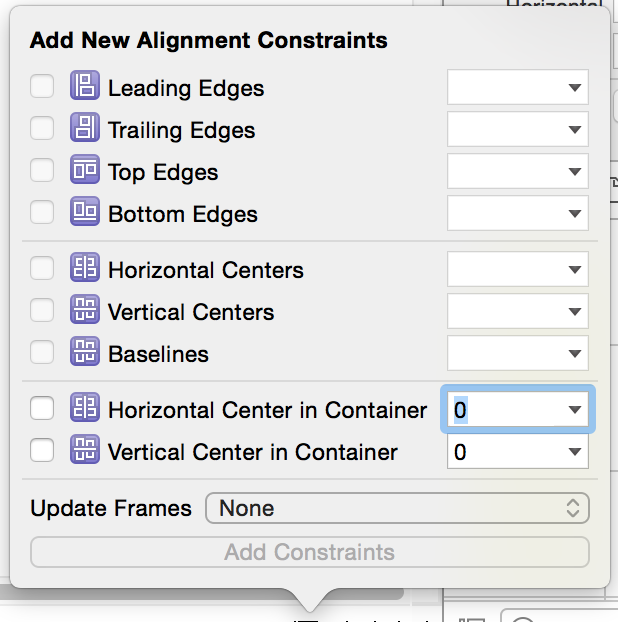The width and height of the screenshot is (618, 622).
Task: Click the Trailing Edges alignment icon
Action: tap(84, 129)
